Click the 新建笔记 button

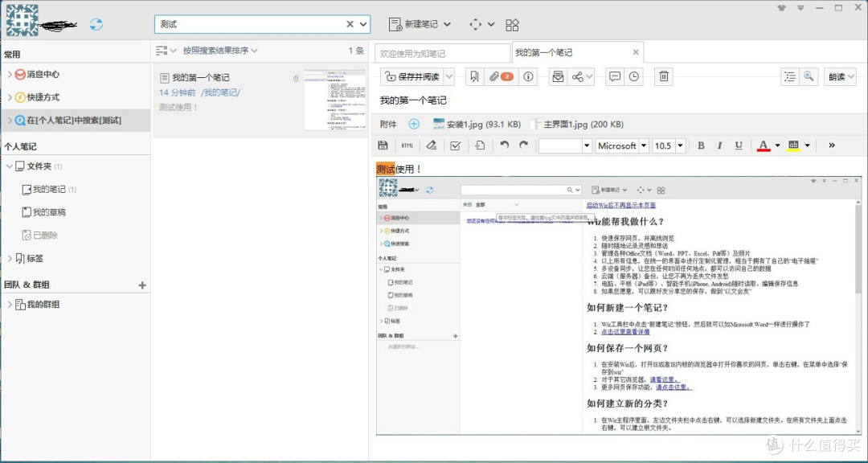[413, 24]
